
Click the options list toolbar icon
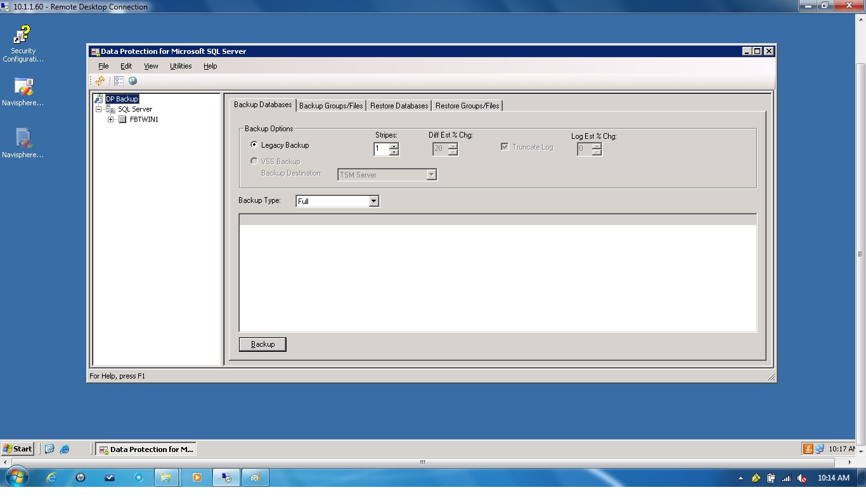click(119, 81)
